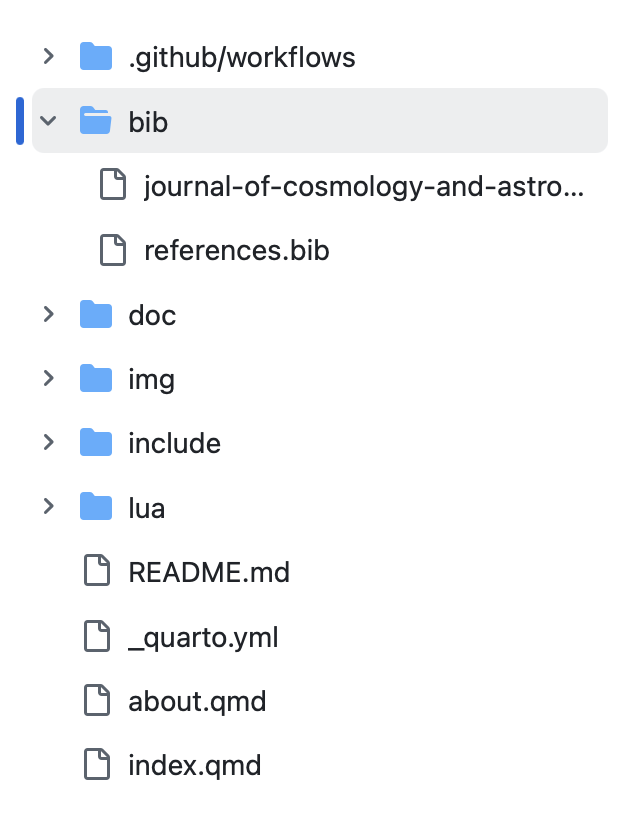Expand the doc folder chevron
This screenshot has width=640, height=816.
(x=48, y=315)
